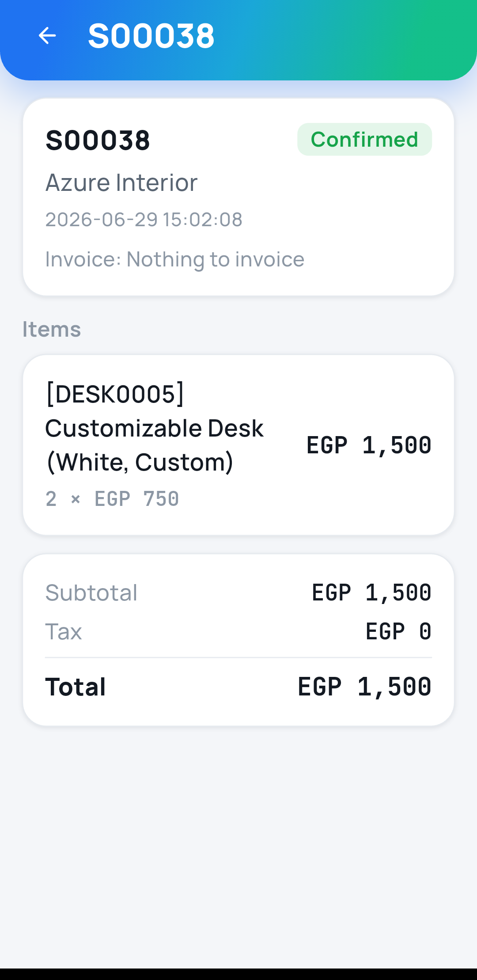Open the Customizable Desk item line
This screenshot has width=477, height=980.
pyautogui.click(x=238, y=445)
